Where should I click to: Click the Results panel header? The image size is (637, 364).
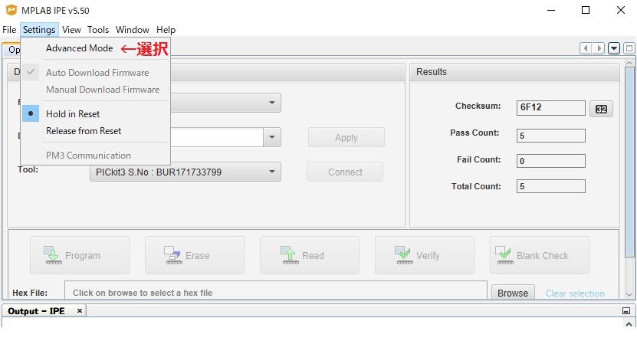[514, 72]
